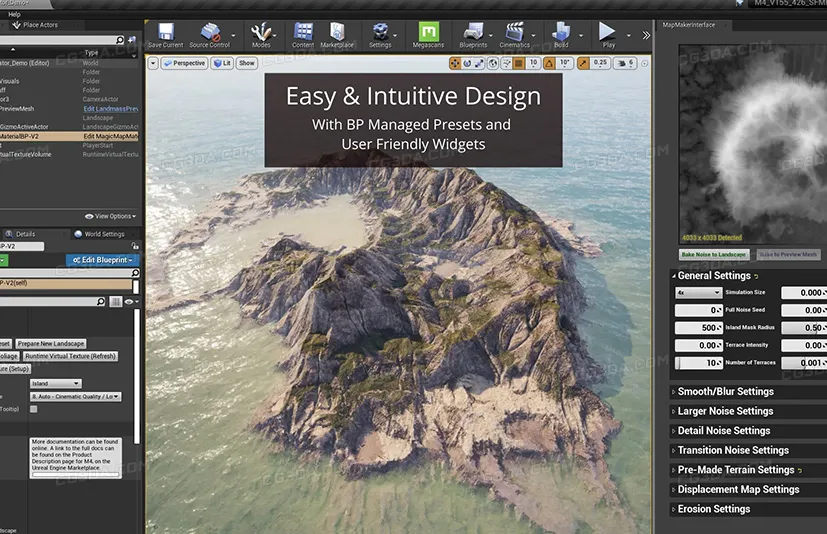Open the Help menu
827x534 pixels.
tap(14, 14)
